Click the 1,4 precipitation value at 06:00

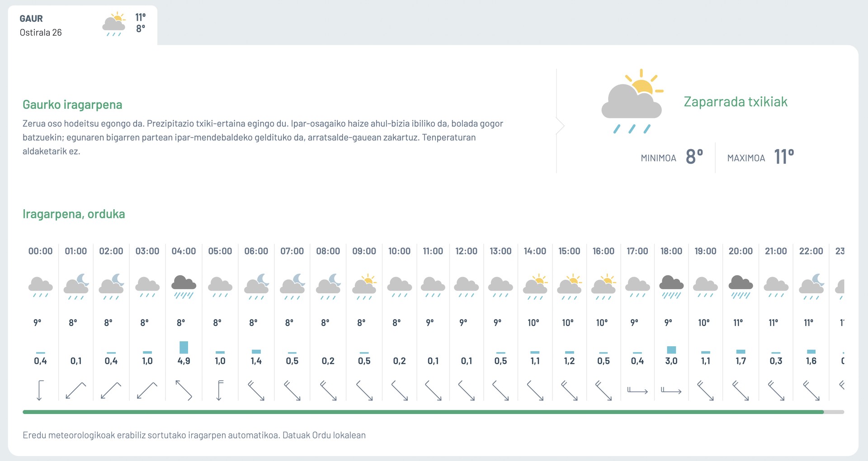point(256,361)
